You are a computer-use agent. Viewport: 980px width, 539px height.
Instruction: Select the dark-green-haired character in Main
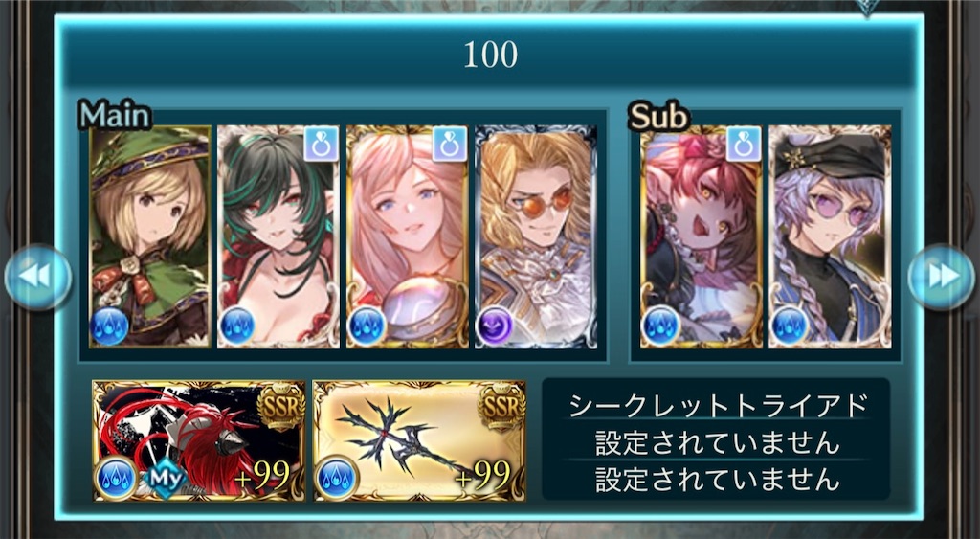pyautogui.click(x=278, y=236)
